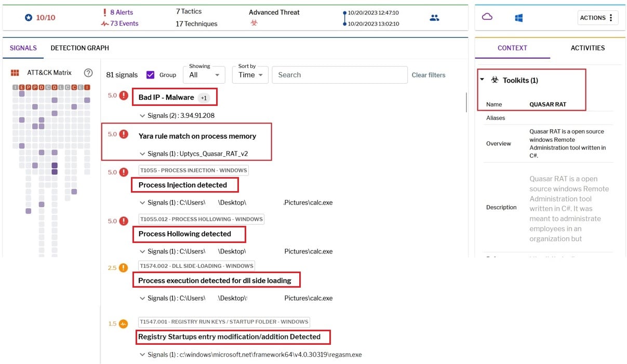Switch to the Detection Graph tab
This screenshot has height=364, width=627.
click(79, 48)
